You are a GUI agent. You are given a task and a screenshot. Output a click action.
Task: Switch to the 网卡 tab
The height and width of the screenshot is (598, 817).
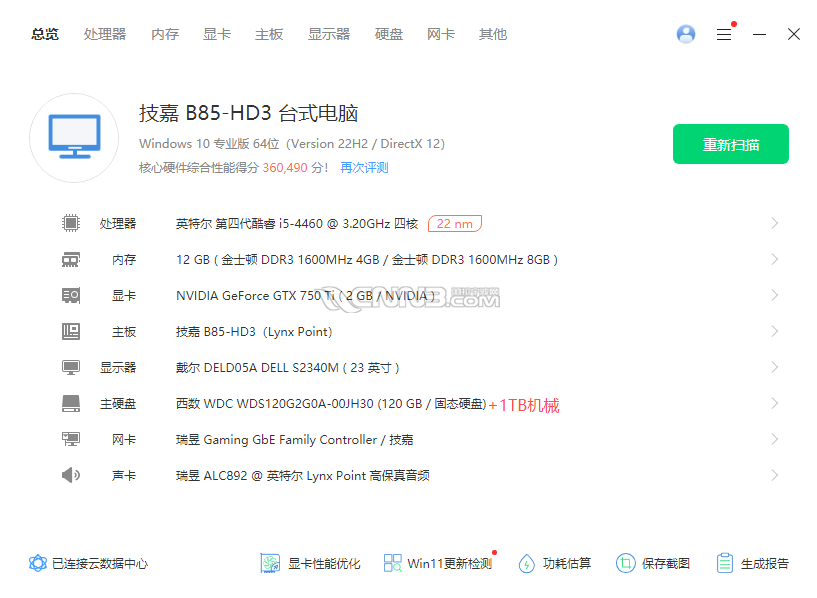(x=441, y=34)
